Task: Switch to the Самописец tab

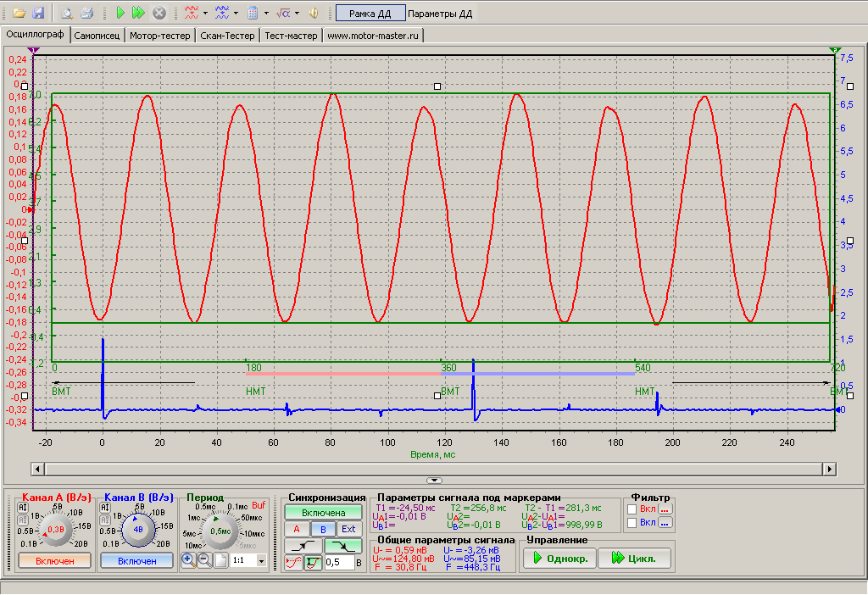Action: point(97,36)
